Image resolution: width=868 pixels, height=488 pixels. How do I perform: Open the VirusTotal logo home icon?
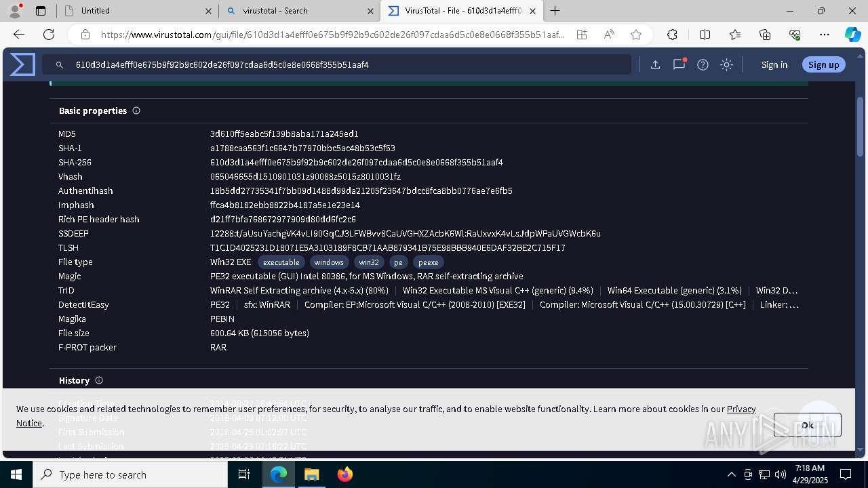tap(22, 64)
